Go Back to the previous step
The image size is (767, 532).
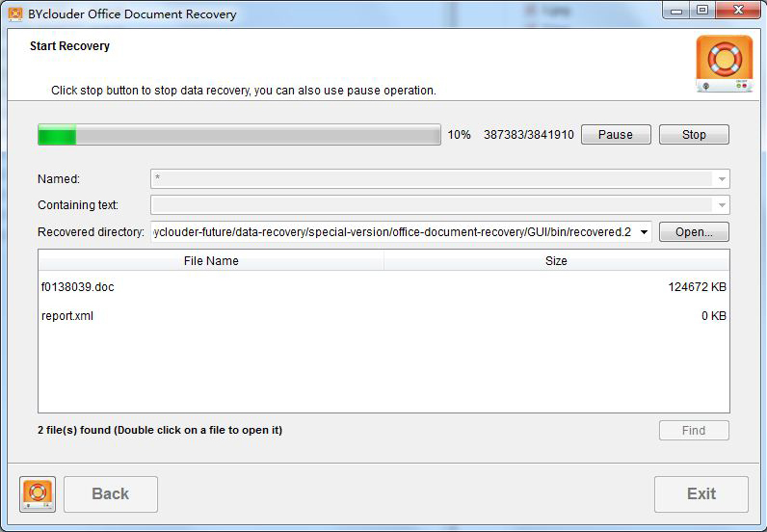[111, 494]
